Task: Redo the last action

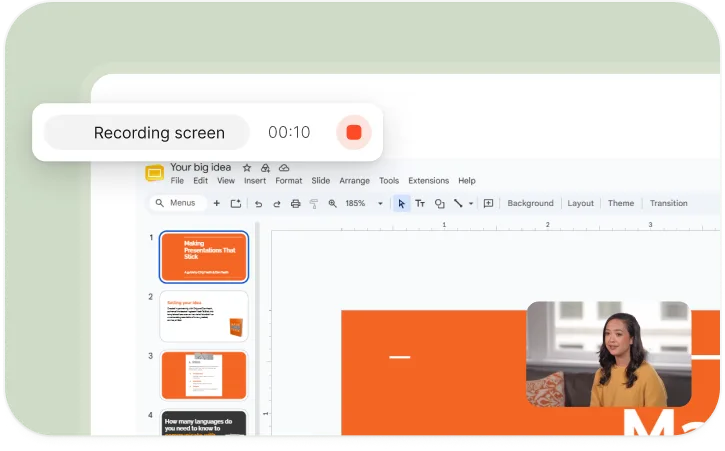Action: (276, 204)
